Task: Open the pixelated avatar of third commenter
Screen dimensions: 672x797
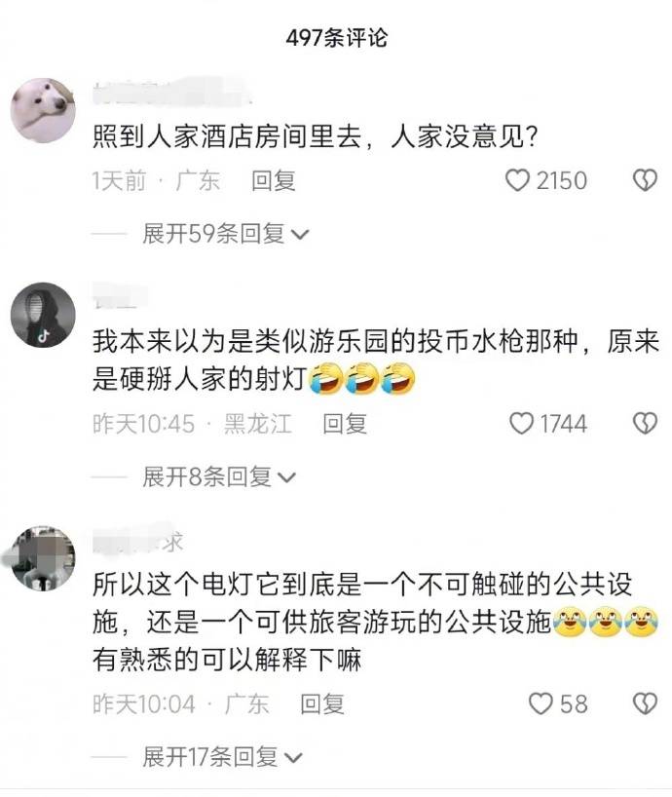Action: pos(43,558)
